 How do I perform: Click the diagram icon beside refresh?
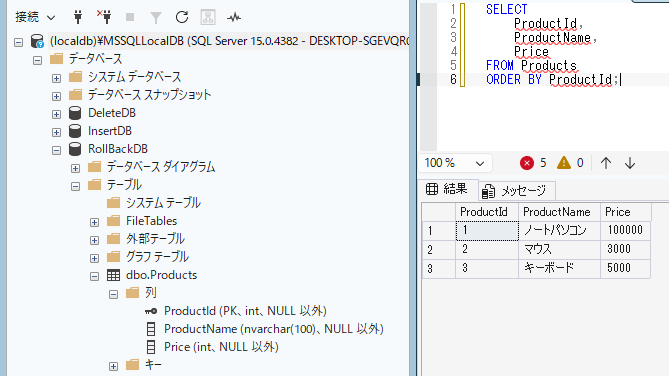208,17
